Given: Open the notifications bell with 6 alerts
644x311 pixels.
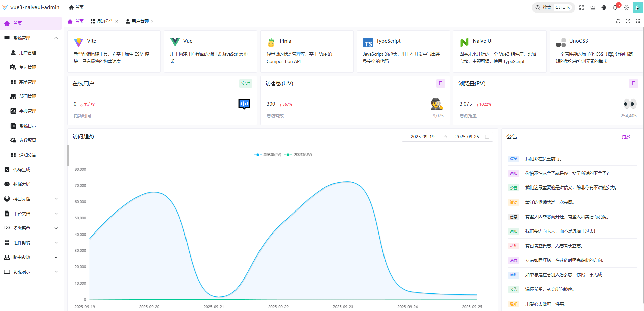Looking at the screenshot, I should 615,7.
